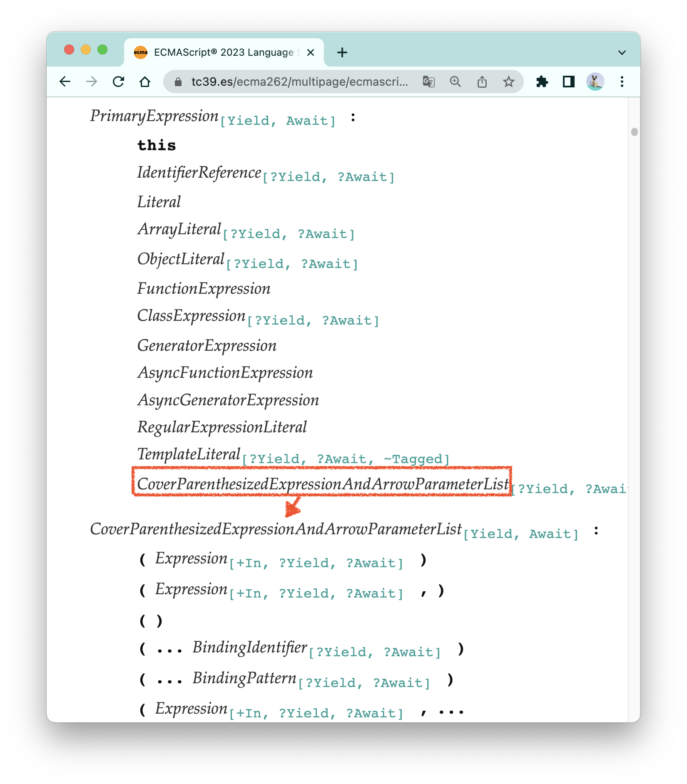Screen dimensions: 687x784
Task: Click the [?Yield, ?Await] params after ClassExpression
Action: 313,321
